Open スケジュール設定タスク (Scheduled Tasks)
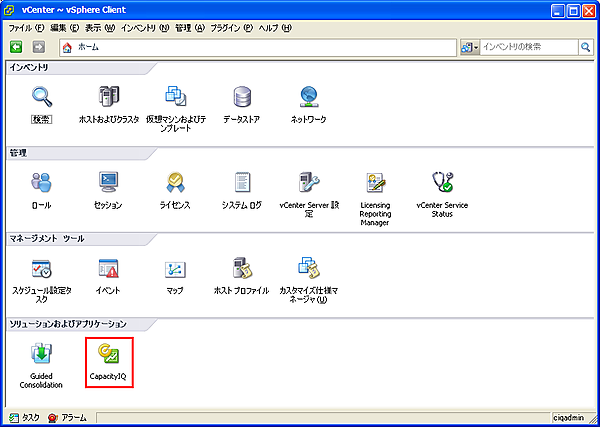The height and width of the screenshot is (427, 600). tap(41, 269)
